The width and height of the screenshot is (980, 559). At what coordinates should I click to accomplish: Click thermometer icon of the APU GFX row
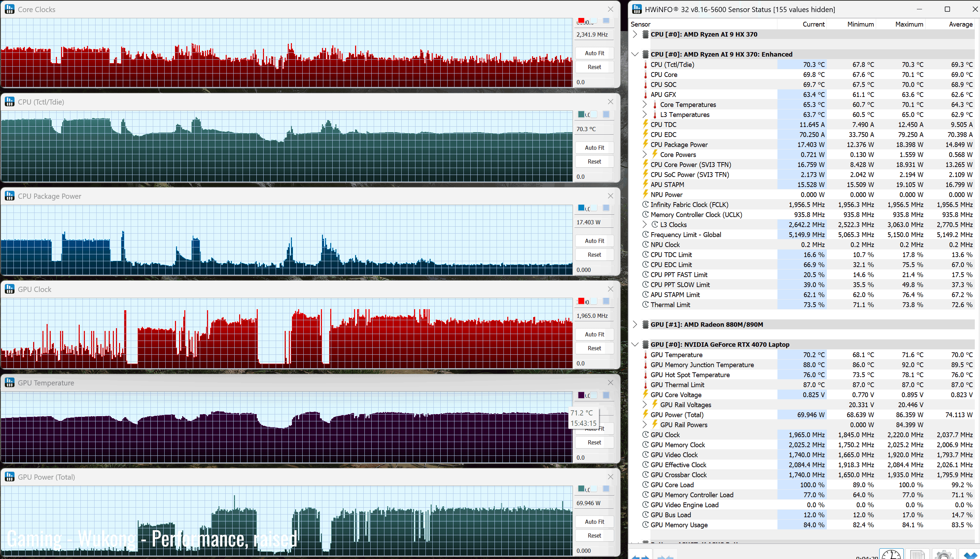tap(646, 95)
